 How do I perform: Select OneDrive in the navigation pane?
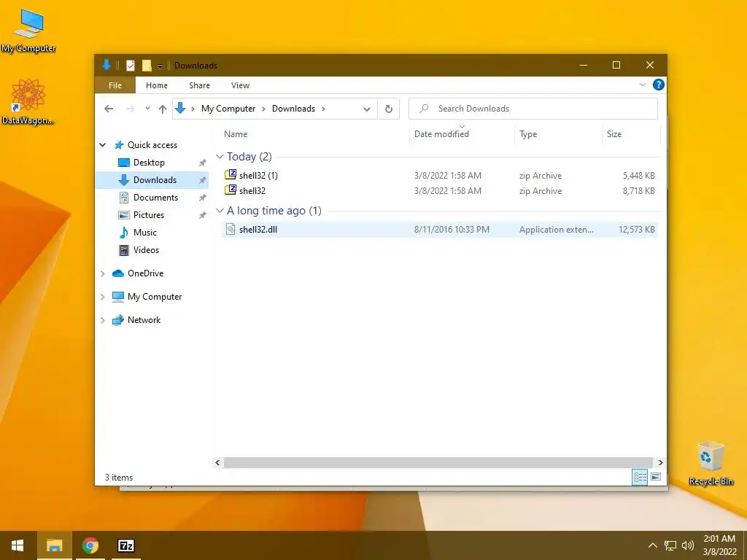point(145,273)
